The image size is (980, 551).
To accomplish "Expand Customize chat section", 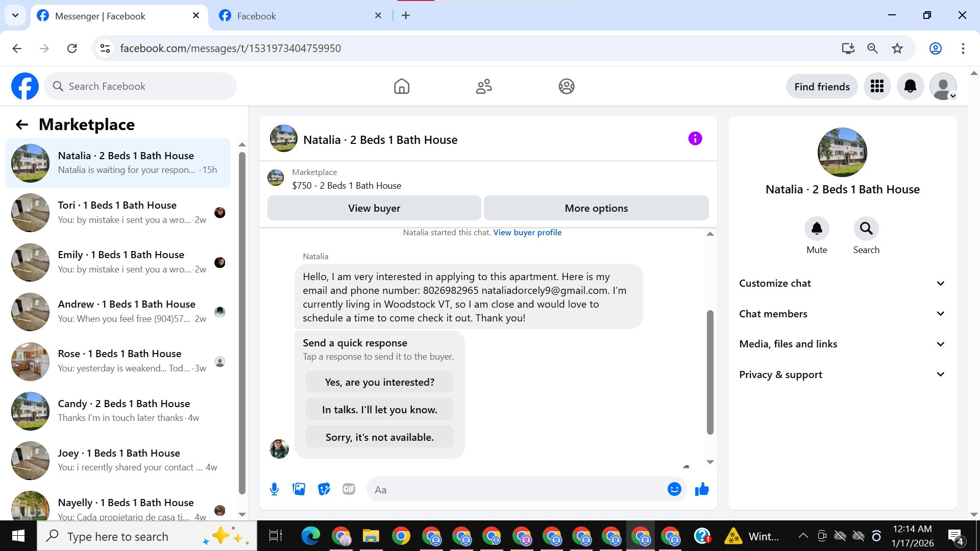I will coord(842,283).
